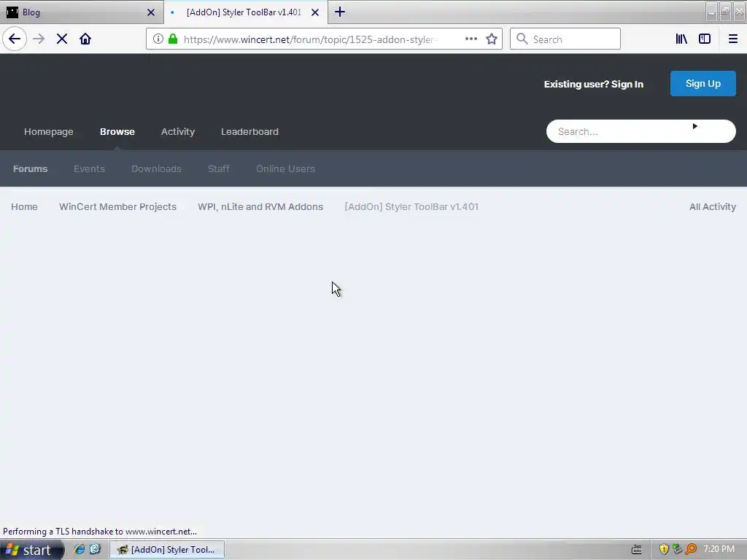Screen dimensions: 747x560
Task: Click the 7:20 PM system clock
Action: click(719, 550)
